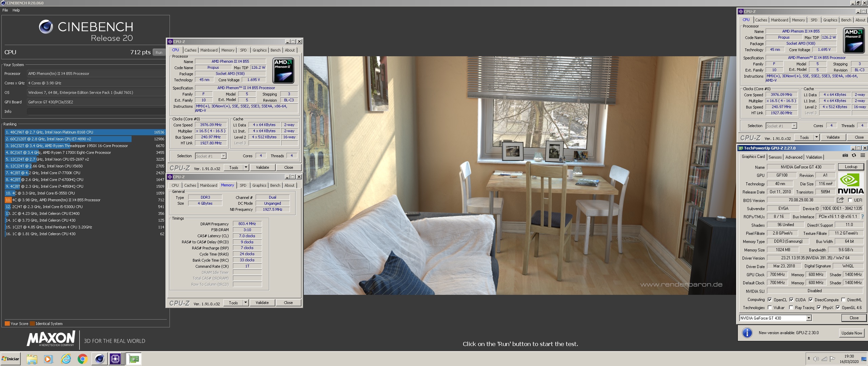Click AMD Phenom II logo in top-right CPU-Z window
868x366 pixels.
[x=854, y=41]
